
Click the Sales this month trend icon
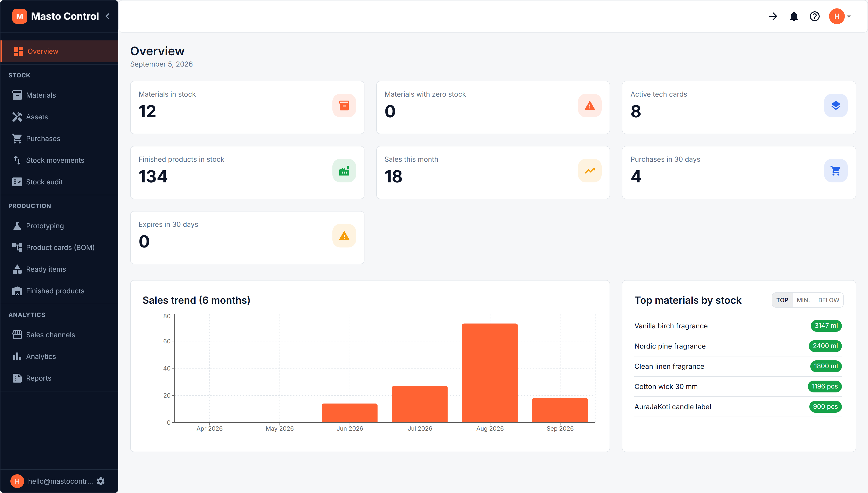tap(590, 171)
